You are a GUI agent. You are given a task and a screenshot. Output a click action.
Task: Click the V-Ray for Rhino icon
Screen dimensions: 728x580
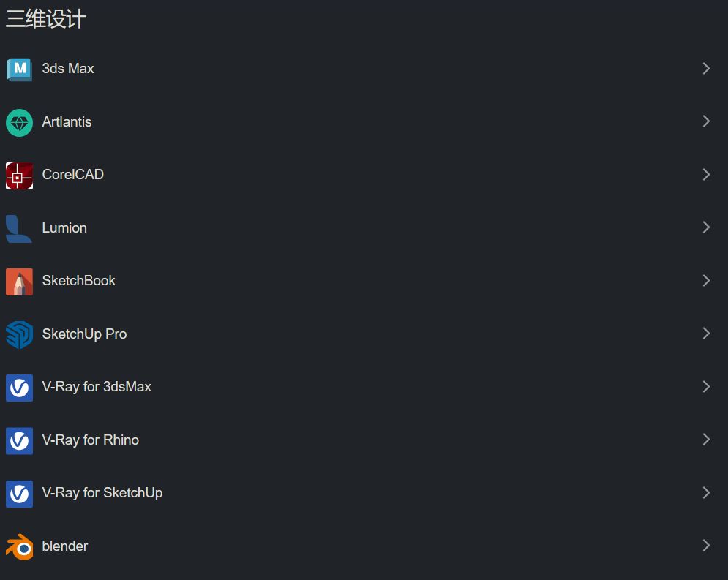click(19, 440)
